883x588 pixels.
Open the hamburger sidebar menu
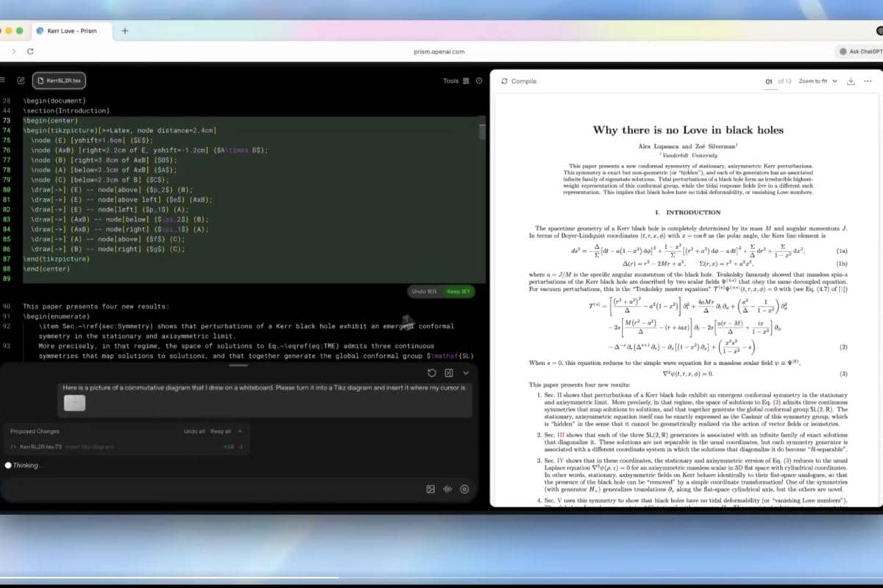(4, 80)
